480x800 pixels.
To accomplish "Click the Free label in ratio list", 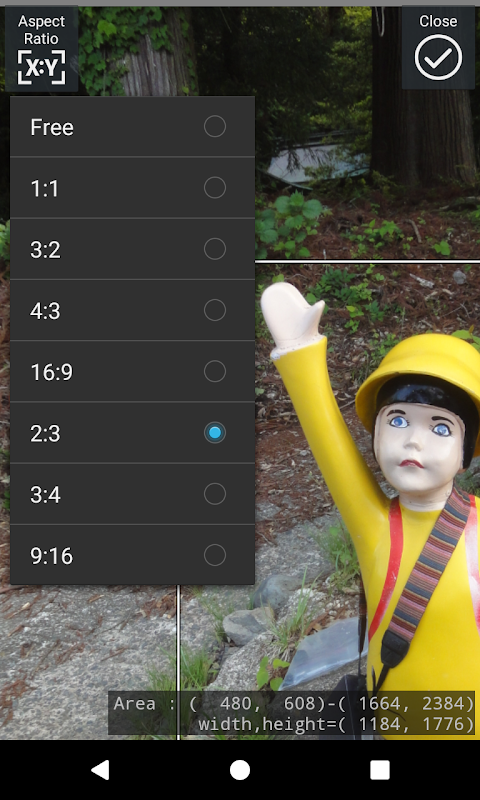I will point(52,127).
